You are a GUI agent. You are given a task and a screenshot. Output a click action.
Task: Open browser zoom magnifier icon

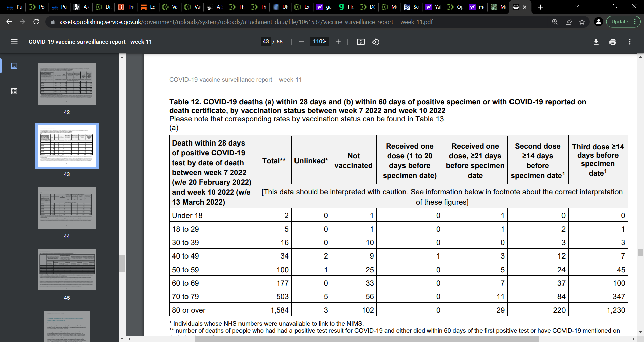(555, 22)
